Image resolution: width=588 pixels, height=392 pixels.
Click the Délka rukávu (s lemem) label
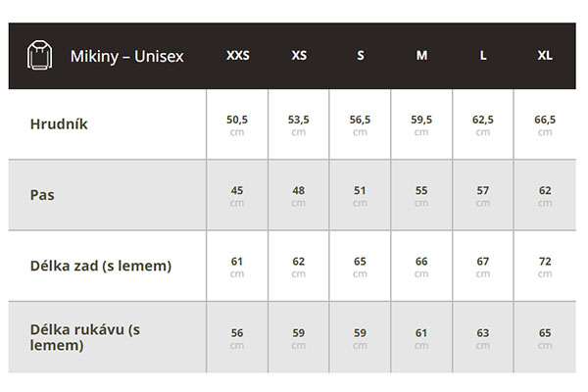coord(85,337)
